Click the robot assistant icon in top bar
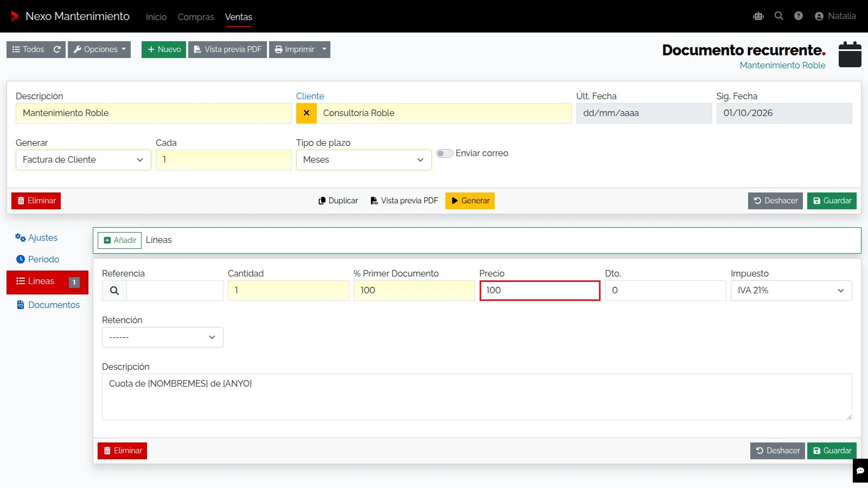Viewport: 868px width, 488px height. (x=758, y=16)
